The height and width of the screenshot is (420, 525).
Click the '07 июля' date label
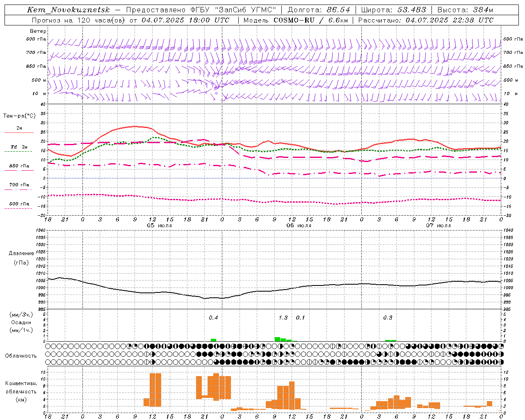pos(438,226)
